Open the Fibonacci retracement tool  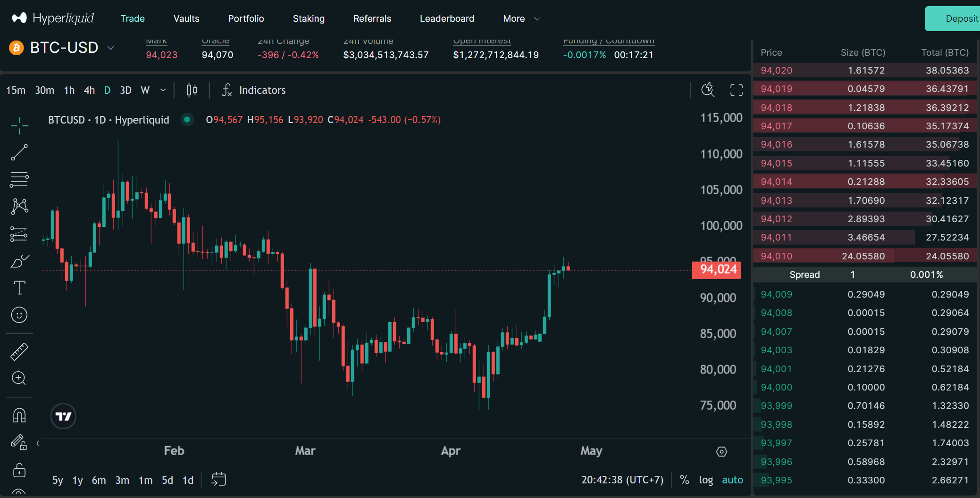(19, 179)
